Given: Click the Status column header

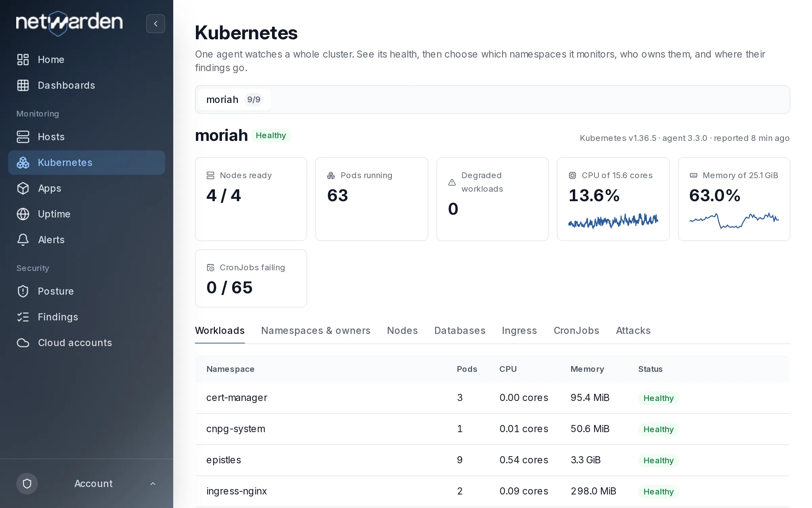Looking at the screenshot, I should pyautogui.click(x=650, y=369).
